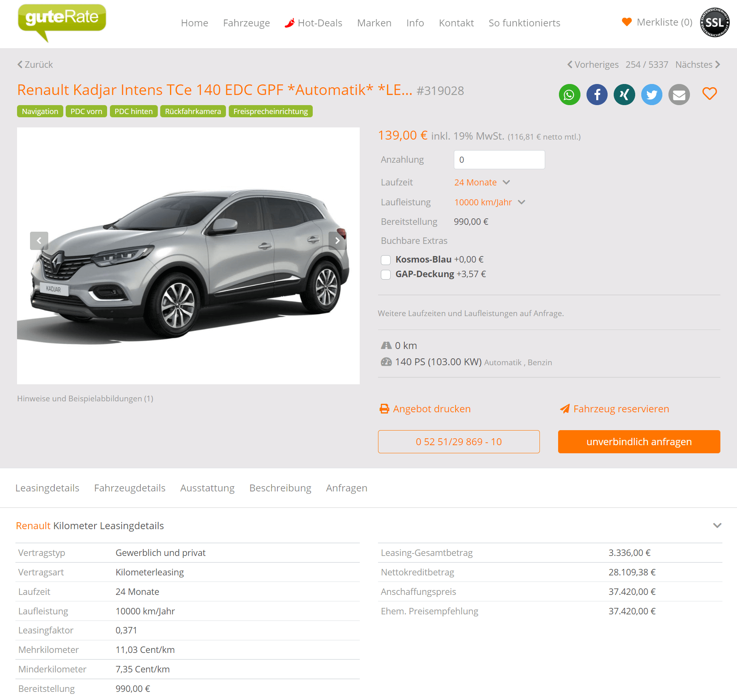737x700 pixels.
Task: Open the Fahrzeuge menu item
Action: [247, 23]
